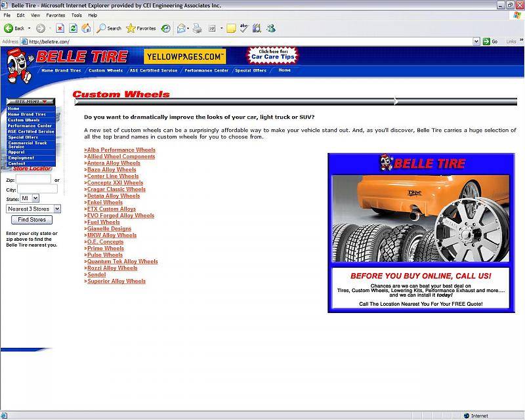Click the Zip input field
The height and width of the screenshot is (420, 525).
[x=33, y=179]
